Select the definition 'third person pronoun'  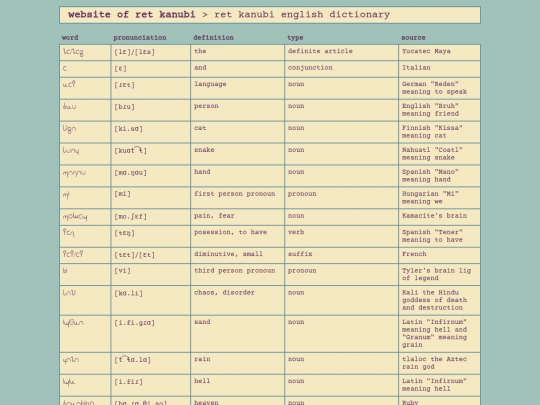tap(238, 274)
